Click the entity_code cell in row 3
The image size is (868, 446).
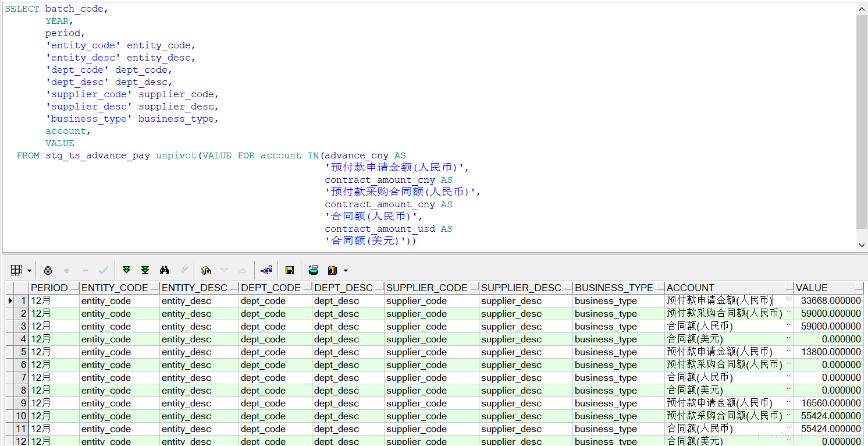click(x=119, y=326)
